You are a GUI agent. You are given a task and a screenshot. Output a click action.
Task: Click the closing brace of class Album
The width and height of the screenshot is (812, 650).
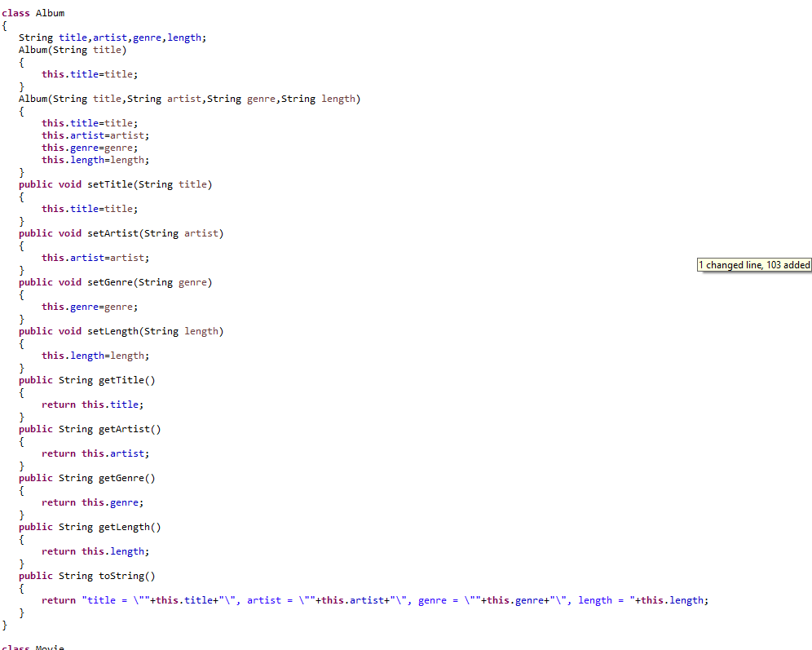3,625
